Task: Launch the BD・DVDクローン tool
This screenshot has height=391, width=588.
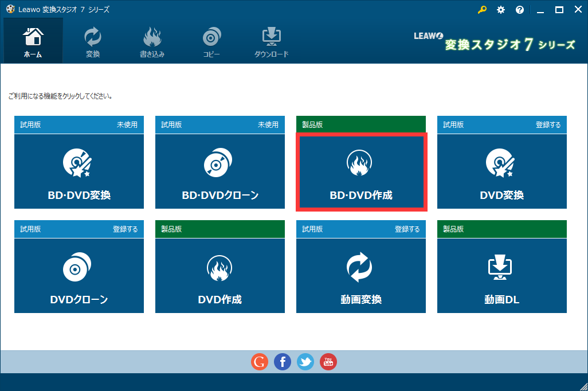Action: 219,171
